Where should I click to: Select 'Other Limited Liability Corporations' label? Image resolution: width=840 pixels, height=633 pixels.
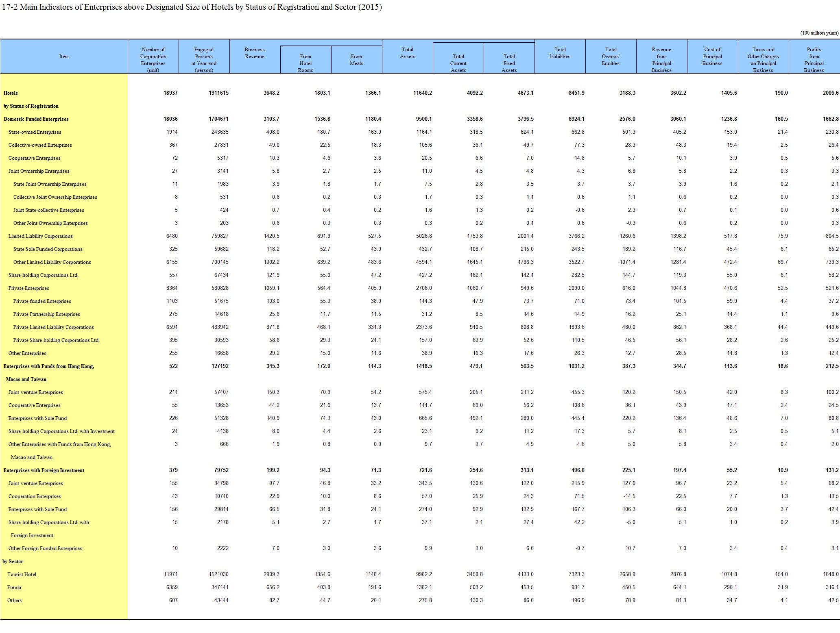52,262
